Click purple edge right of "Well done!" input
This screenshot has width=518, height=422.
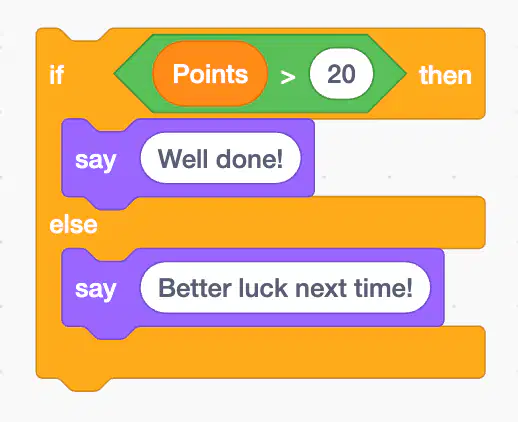pyautogui.click(x=308, y=158)
